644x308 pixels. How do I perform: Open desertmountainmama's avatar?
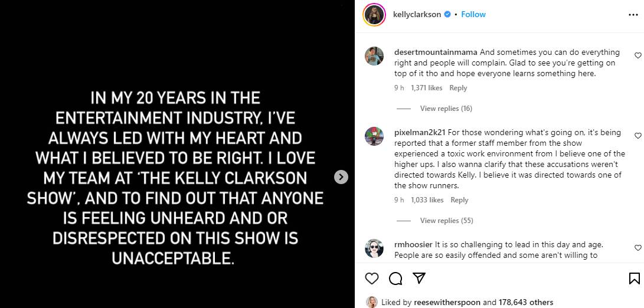click(374, 56)
